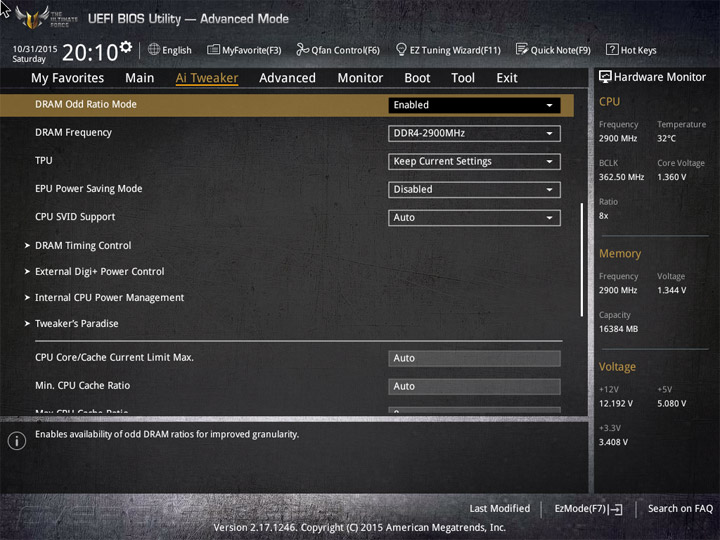720x540 pixels.
Task: Open MyFavorite(F3) menu
Action: [244, 50]
